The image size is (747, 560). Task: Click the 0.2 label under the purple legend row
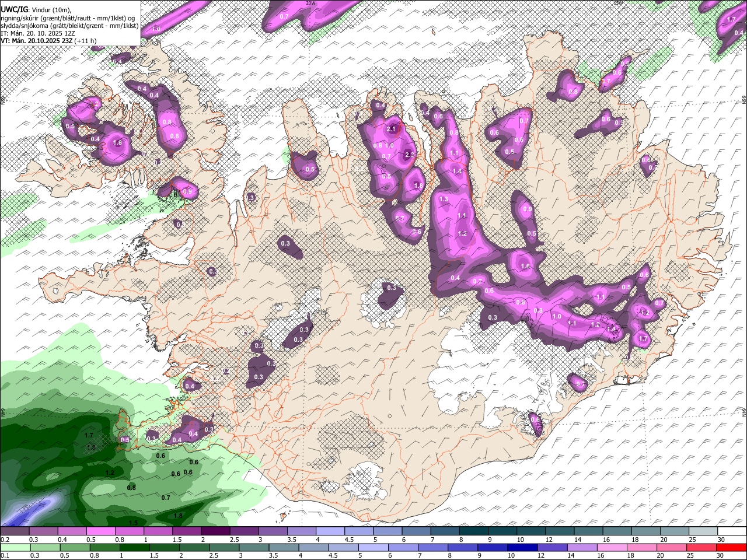(5, 540)
